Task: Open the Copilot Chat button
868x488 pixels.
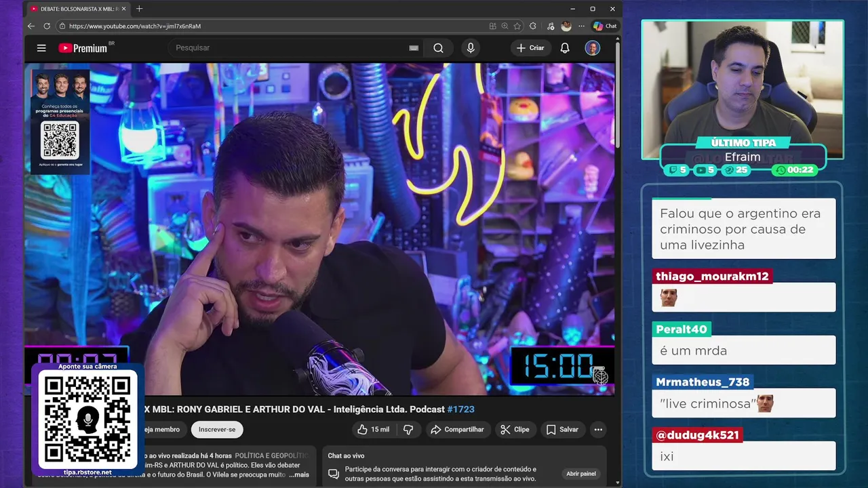Action: coord(605,26)
